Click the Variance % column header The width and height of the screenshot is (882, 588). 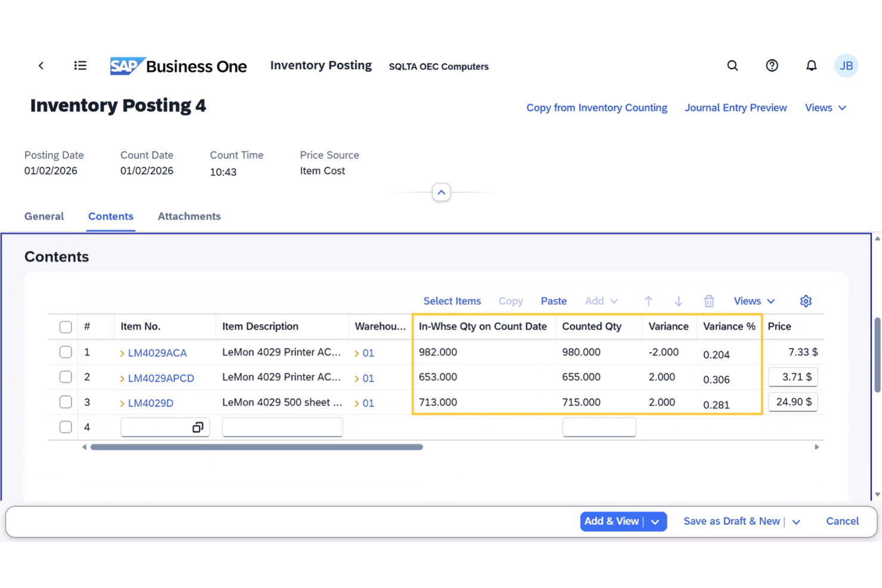tap(729, 326)
